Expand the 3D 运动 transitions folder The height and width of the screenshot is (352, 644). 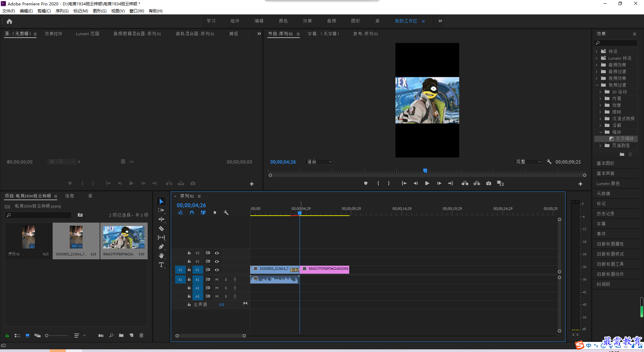pos(600,92)
